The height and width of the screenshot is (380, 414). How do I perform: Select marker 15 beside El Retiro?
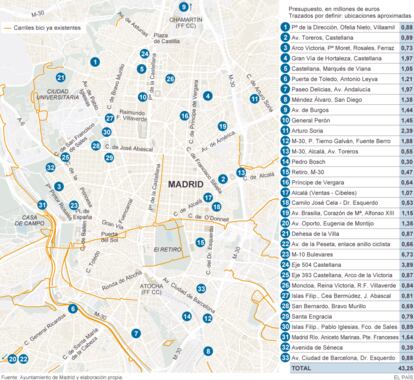pyautogui.click(x=200, y=242)
